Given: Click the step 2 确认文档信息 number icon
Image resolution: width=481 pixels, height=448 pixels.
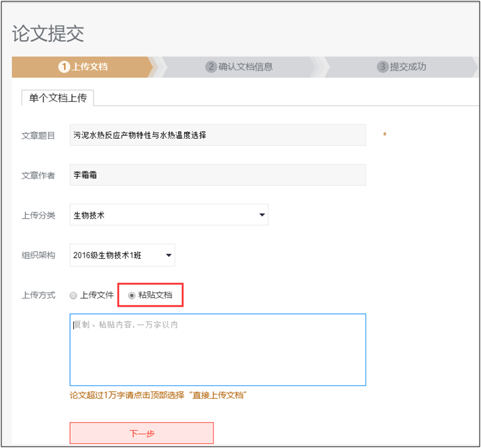Looking at the screenshot, I should (x=211, y=67).
